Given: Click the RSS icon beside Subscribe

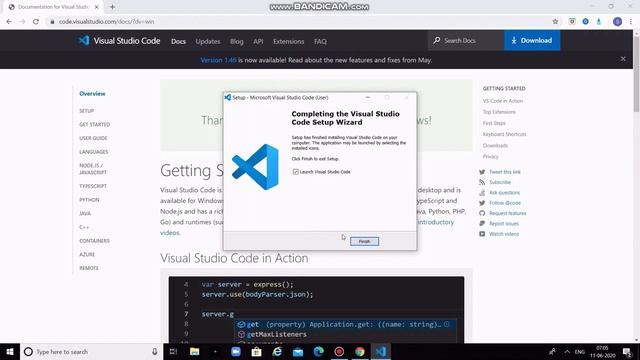Looking at the screenshot, I should click(x=482, y=182).
